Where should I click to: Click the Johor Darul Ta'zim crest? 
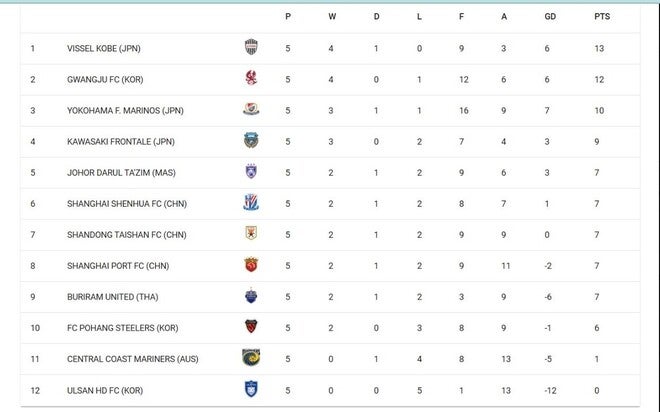[x=250, y=172]
